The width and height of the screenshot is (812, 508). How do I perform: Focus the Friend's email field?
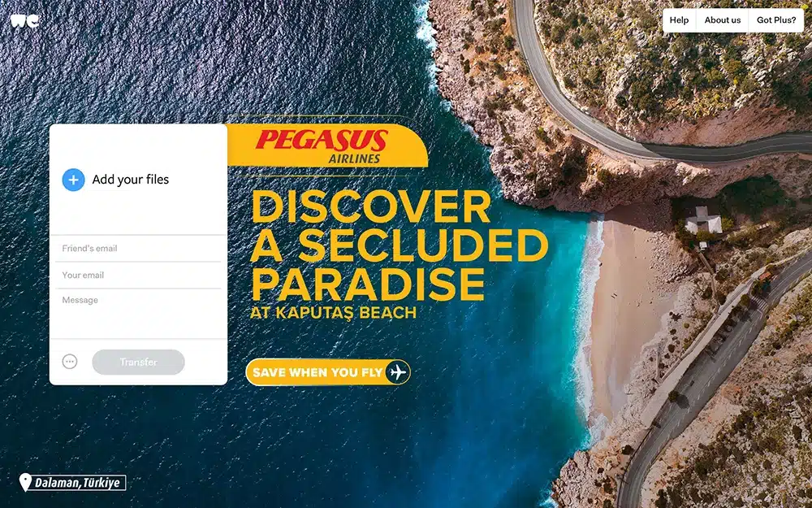(x=138, y=248)
